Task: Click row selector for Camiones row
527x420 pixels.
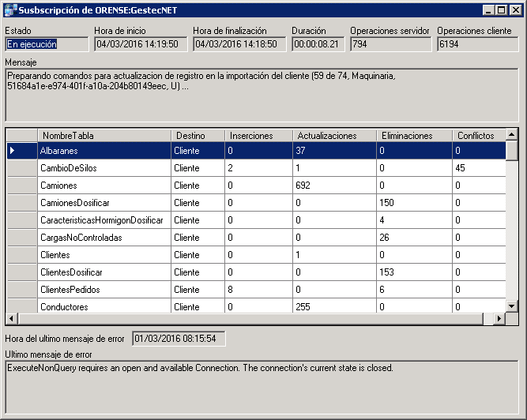Action: 22,186
